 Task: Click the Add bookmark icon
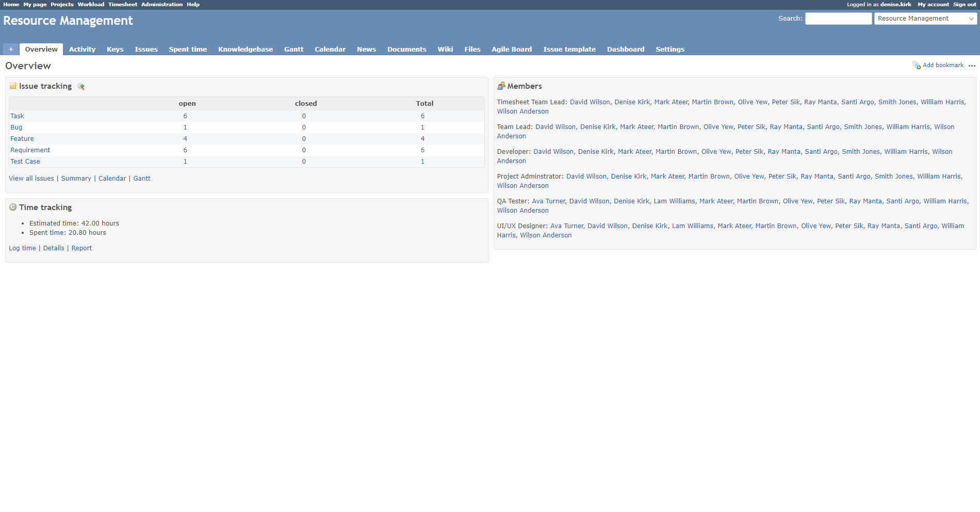pos(917,66)
